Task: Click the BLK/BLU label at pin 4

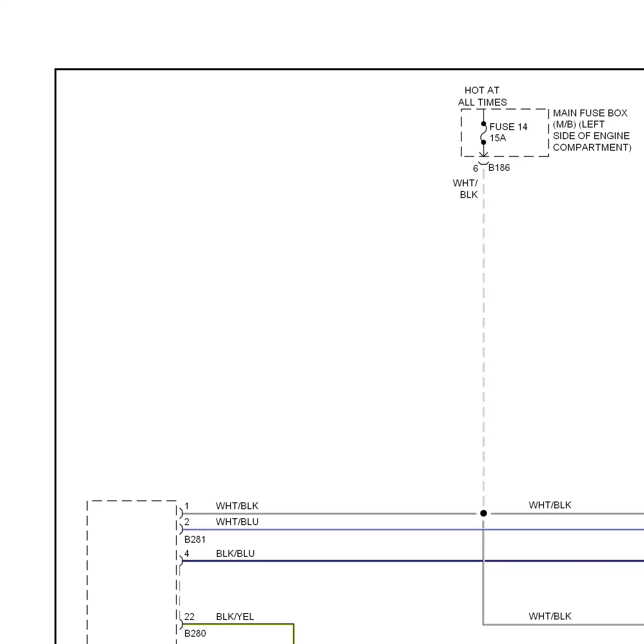Action: tap(235, 553)
